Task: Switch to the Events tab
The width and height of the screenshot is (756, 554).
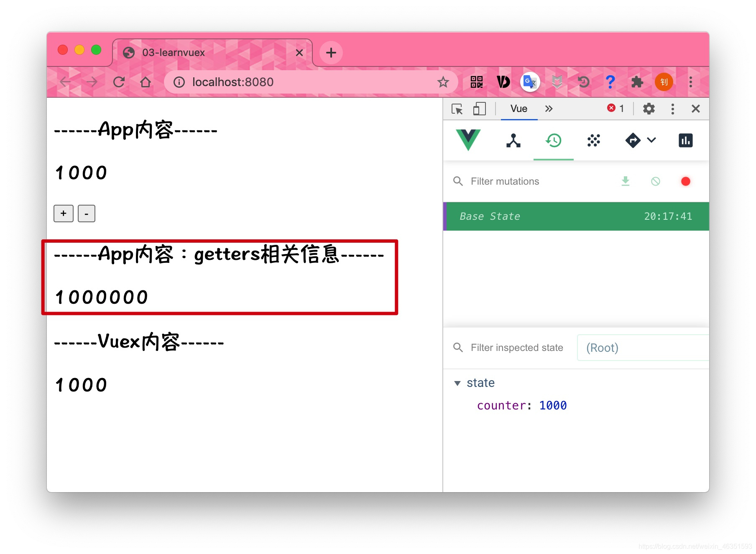Action: [594, 140]
